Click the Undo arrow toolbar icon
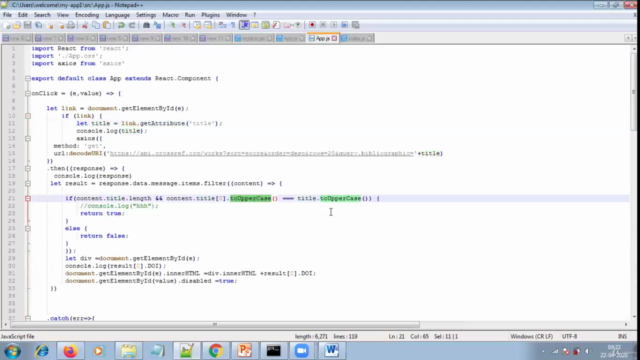This screenshot has width=640, height=360. point(121,25)
